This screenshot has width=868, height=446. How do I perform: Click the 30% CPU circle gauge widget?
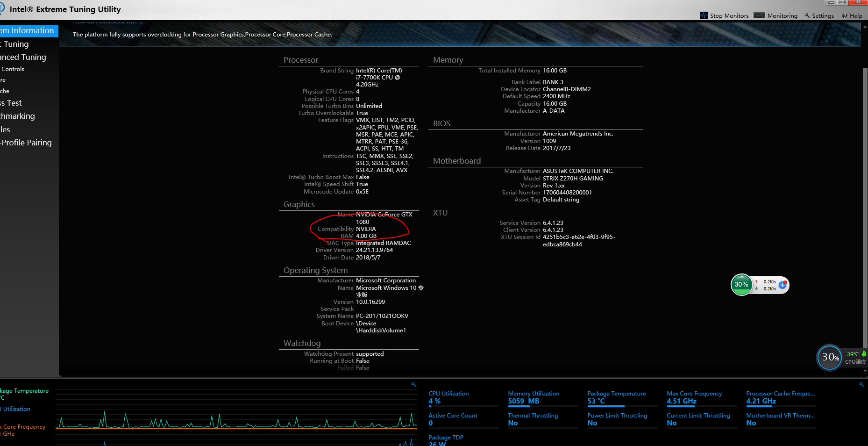click(x=830, y=358)
